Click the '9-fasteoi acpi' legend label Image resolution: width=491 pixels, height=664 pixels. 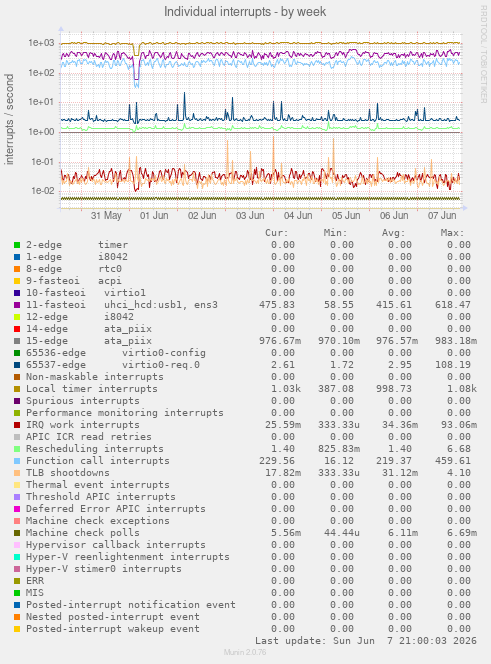pyautogui.click(x=74, y=281)
